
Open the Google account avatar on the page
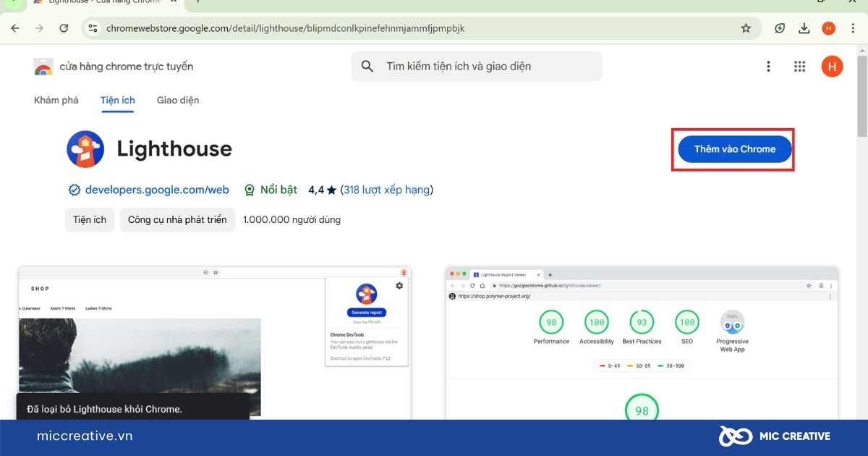(x=832, y=67)
